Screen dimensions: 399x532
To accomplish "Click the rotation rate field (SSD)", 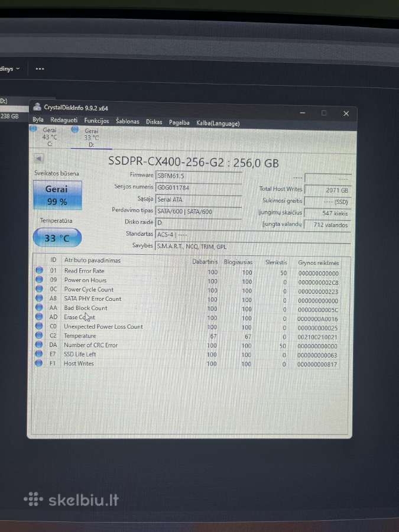I will (x=327, y=202).
